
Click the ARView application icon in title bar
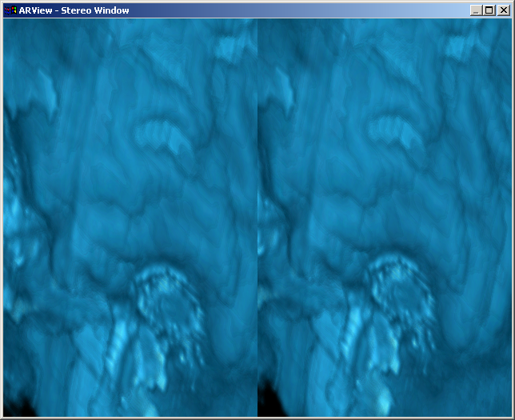10,10
